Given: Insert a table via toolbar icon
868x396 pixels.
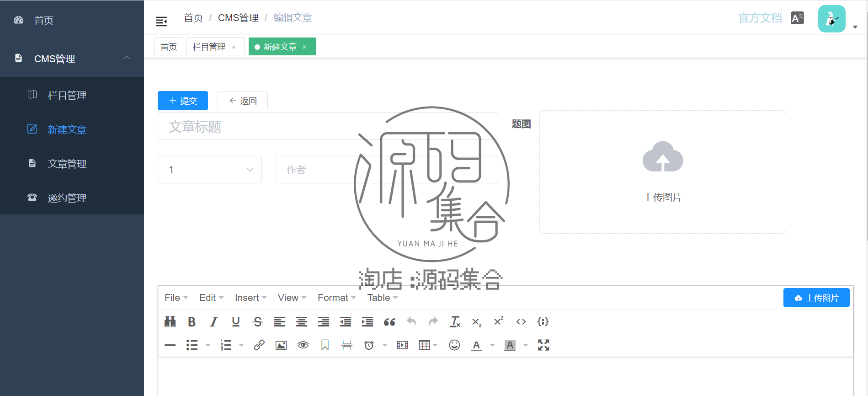Looking at the screenshot, I should click(x=424, y=345).
